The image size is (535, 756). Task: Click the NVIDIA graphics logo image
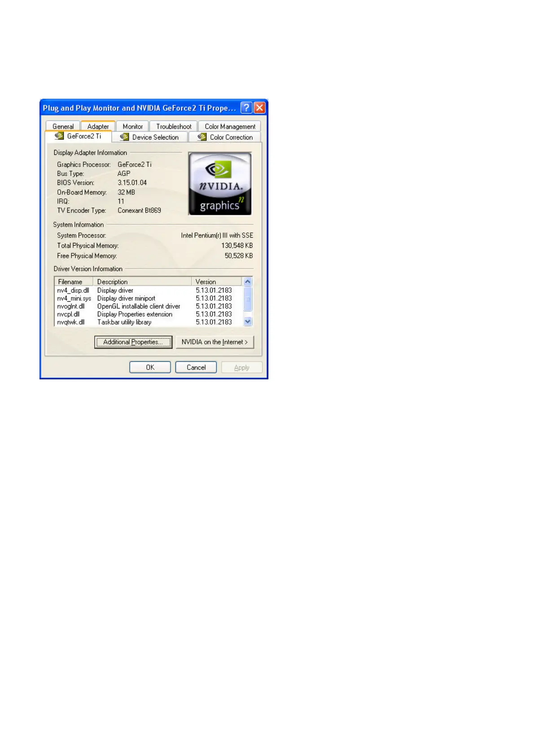tap(220, 183)
